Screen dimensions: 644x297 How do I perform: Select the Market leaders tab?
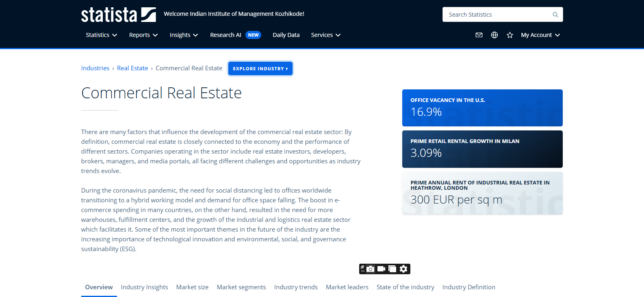coord(347,287)
